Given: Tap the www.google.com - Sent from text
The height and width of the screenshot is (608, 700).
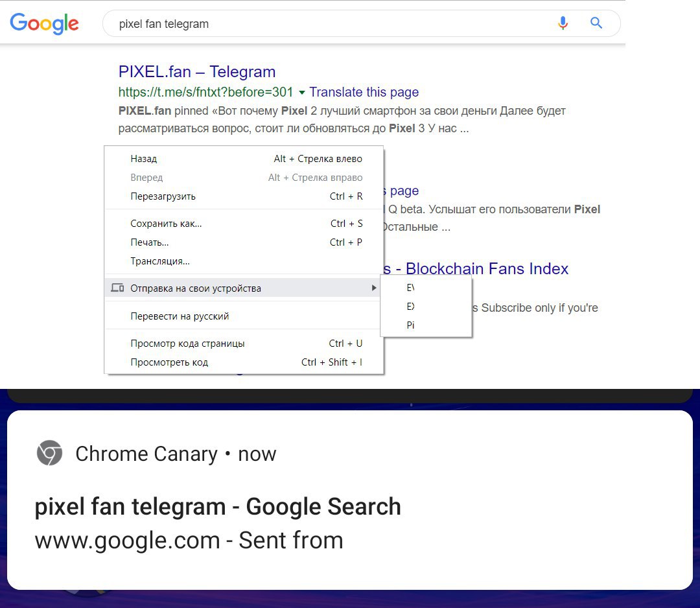Looking at the screenshot, I should (x=189, y=540).
